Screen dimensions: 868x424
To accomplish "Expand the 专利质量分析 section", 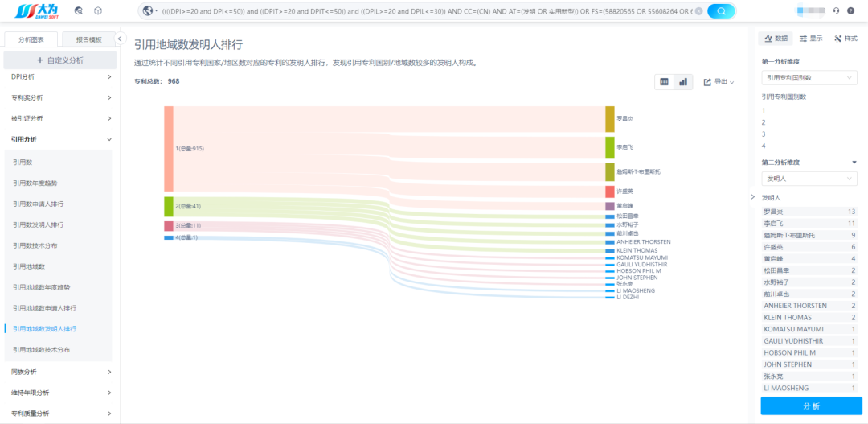I will 61,414.
